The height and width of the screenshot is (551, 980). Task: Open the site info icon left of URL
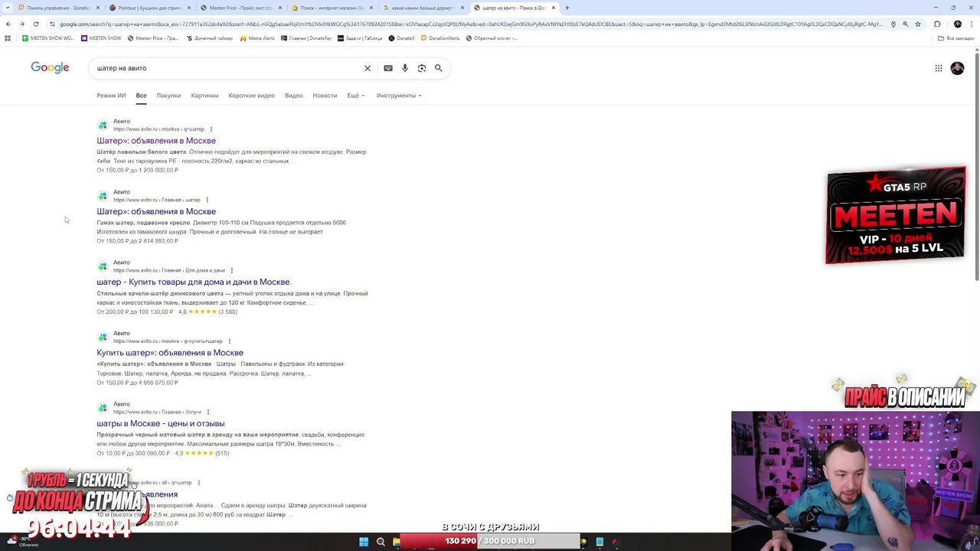tap(52, 24)
